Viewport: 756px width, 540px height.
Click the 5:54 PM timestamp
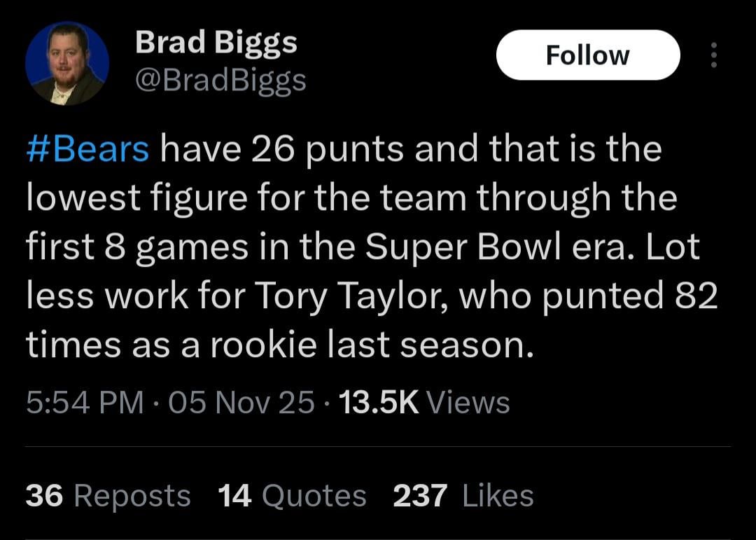click(84, 402)
